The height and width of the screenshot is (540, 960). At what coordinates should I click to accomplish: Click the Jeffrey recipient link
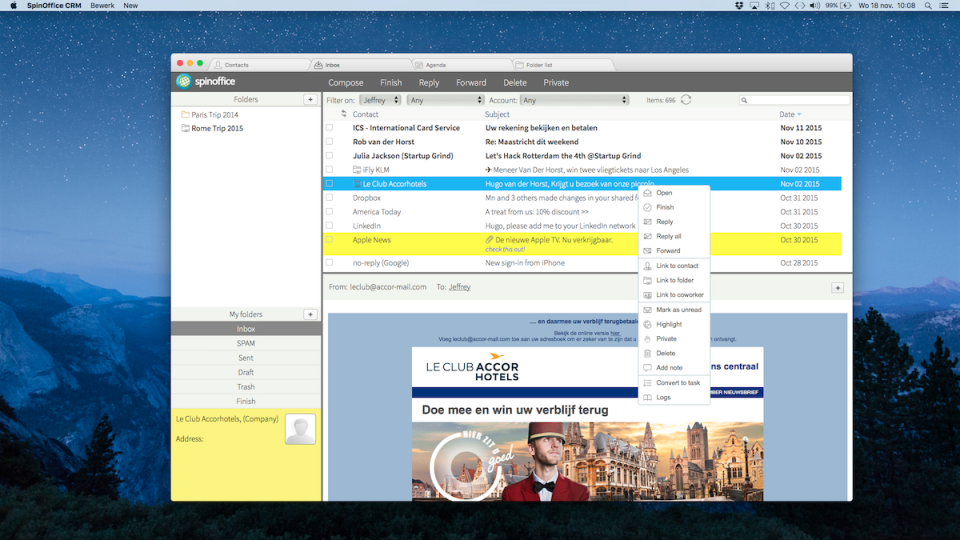(x=460, y=287)
